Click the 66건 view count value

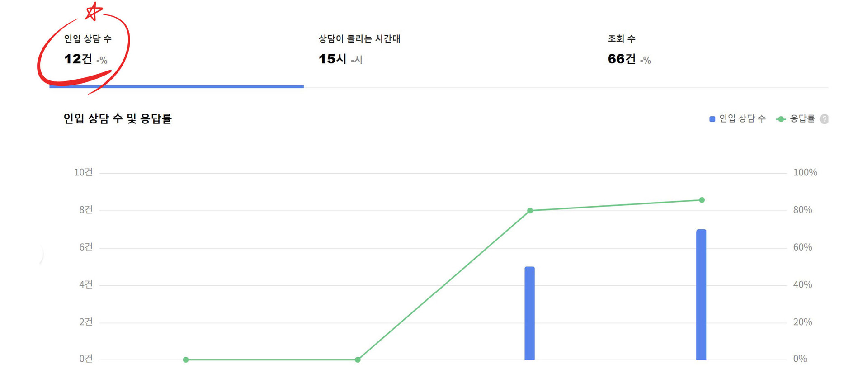click(621, 59)
